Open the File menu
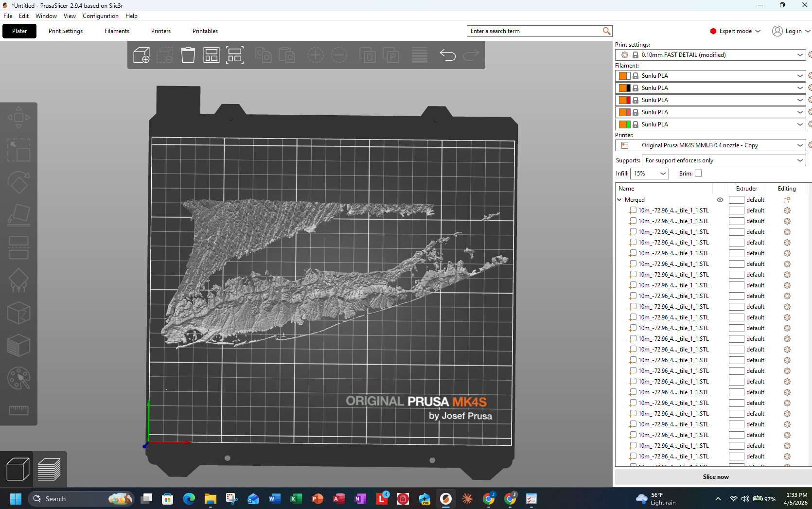The width and height of the screenshot is (812, 509). (x=8, y=16)
